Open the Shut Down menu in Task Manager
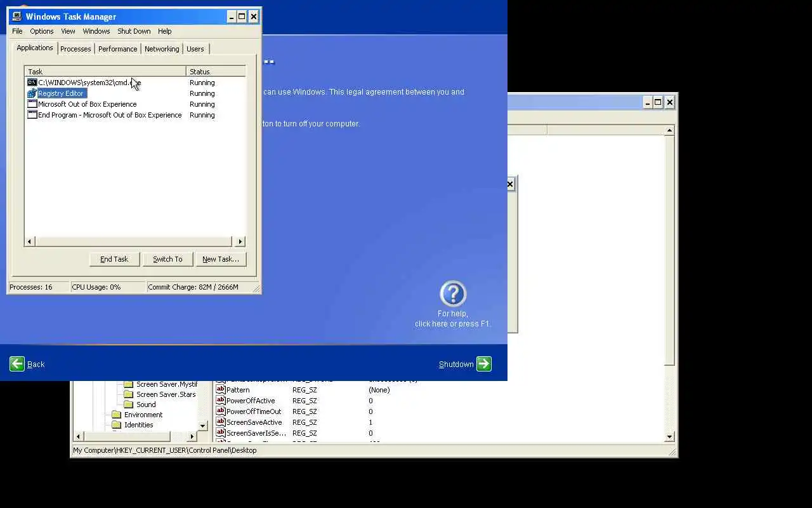This screenshot has width=812, height=508. click(134, 31)
